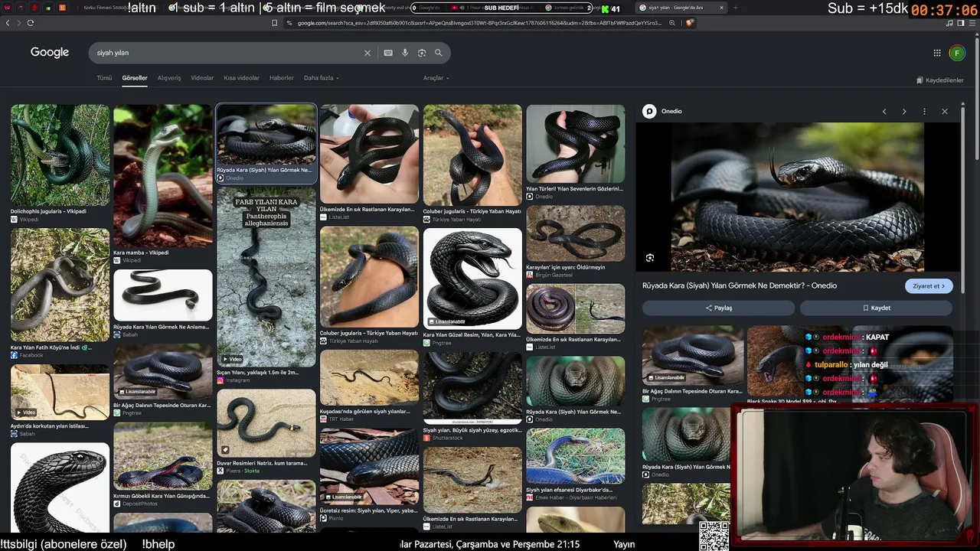Open the Dolichophis jugularis Vikipedi image
The image size is (980, 551).
pos(60,156)
